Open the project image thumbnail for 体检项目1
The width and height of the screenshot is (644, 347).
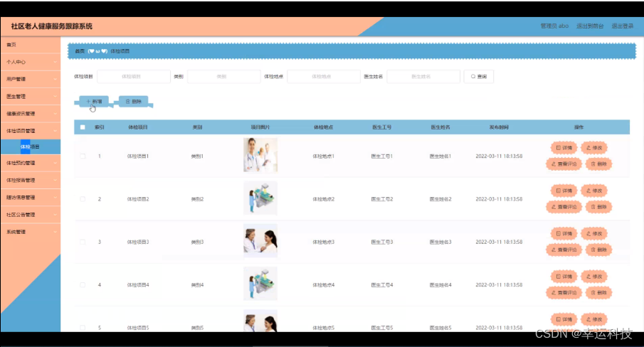coord(260,154)
